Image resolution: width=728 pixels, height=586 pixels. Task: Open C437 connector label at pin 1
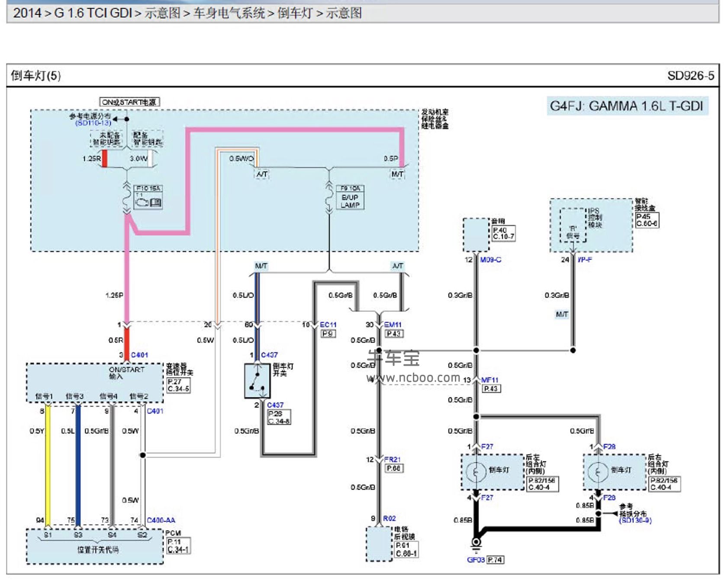click(x=269, y=355)
